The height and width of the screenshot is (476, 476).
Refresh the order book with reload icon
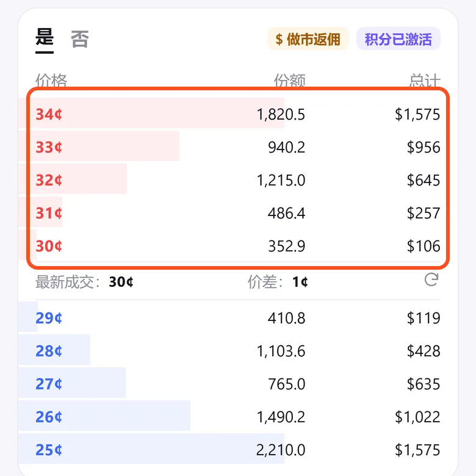click(431, 279)
